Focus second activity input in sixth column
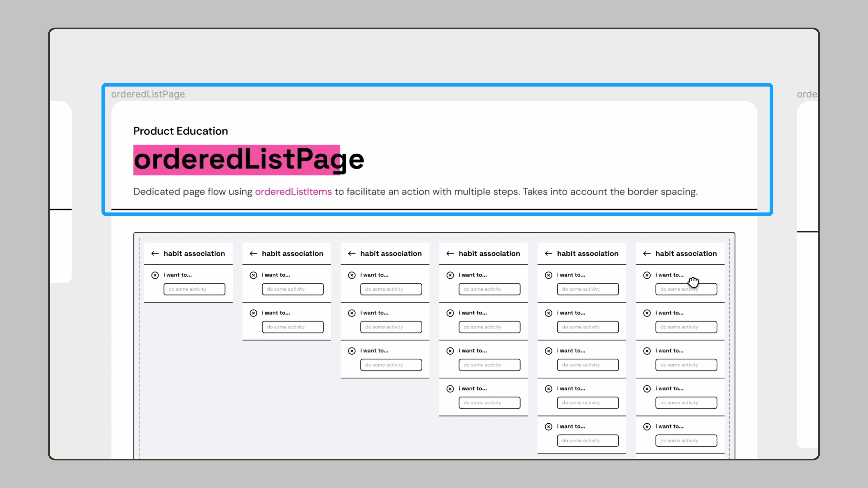Screen dimensions: 868x488 click(x=686, y=327)
